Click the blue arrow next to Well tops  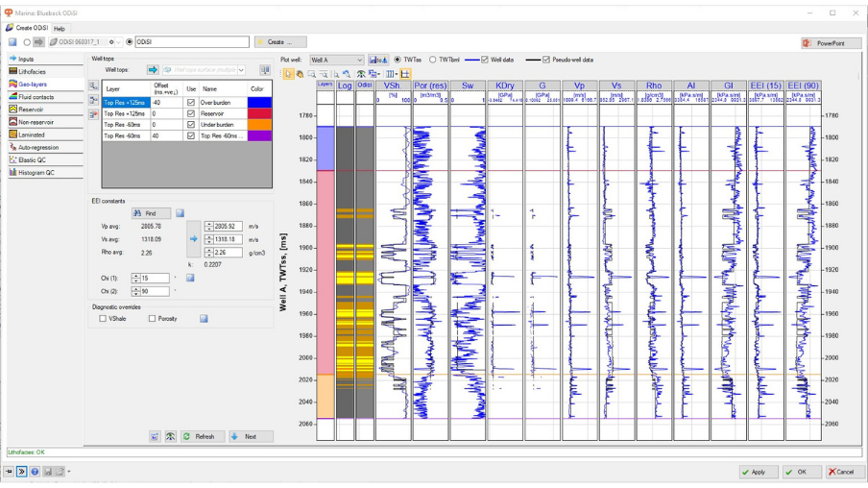153,70
